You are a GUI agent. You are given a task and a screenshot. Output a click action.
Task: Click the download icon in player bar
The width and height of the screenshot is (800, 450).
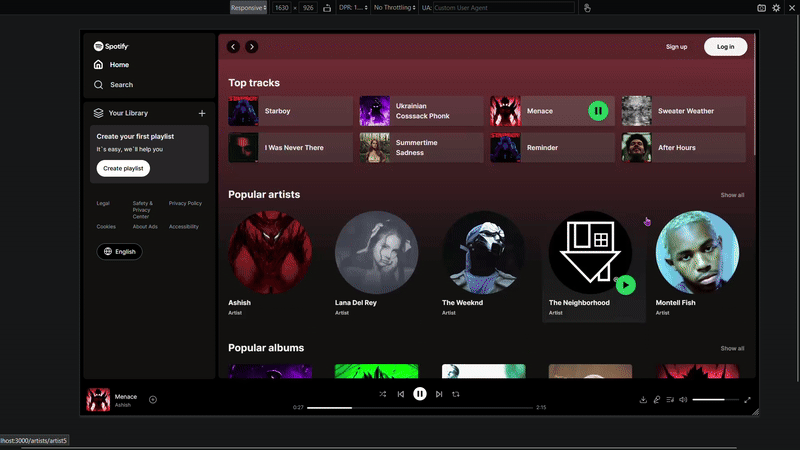click(643, 400)
